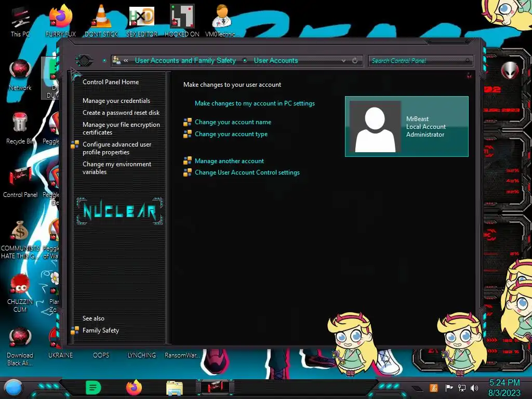Go to Control Panel Home
Screen dimensions: 532x399
point(111,82)
